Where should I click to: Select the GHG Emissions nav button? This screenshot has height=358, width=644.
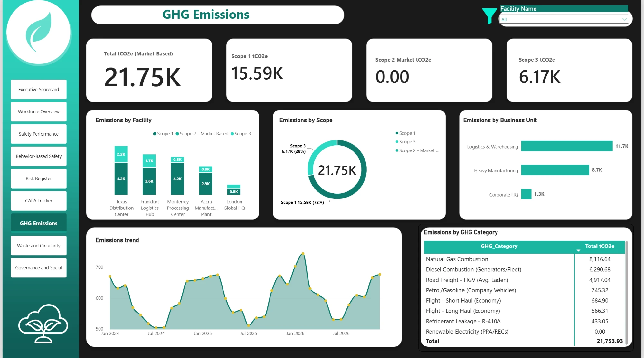[39, 223]
